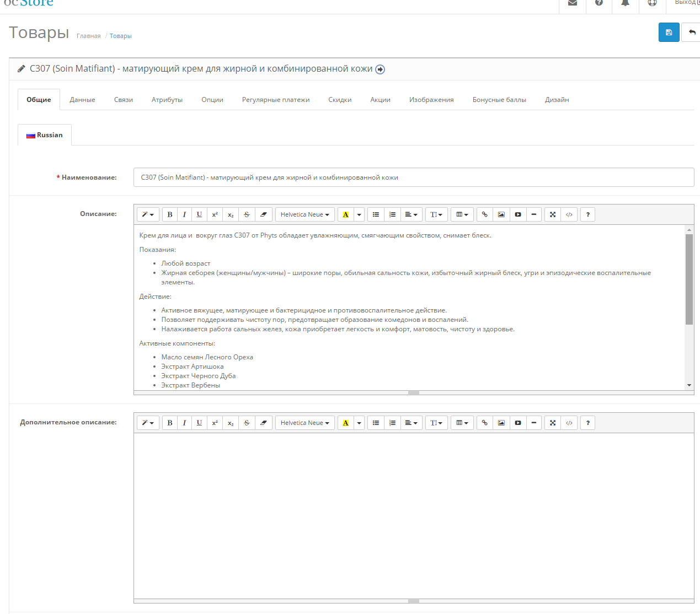This screenshot has height=614, width=700.
Task: Open table dropdown in Описание editor
Action: 462,214
